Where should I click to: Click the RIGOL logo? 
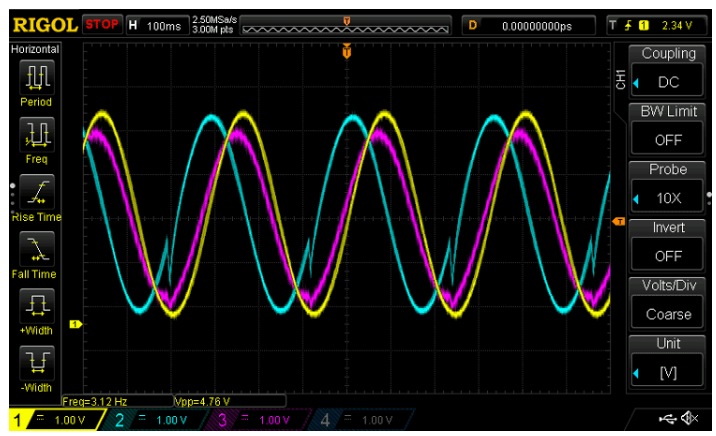click(45, 25)
